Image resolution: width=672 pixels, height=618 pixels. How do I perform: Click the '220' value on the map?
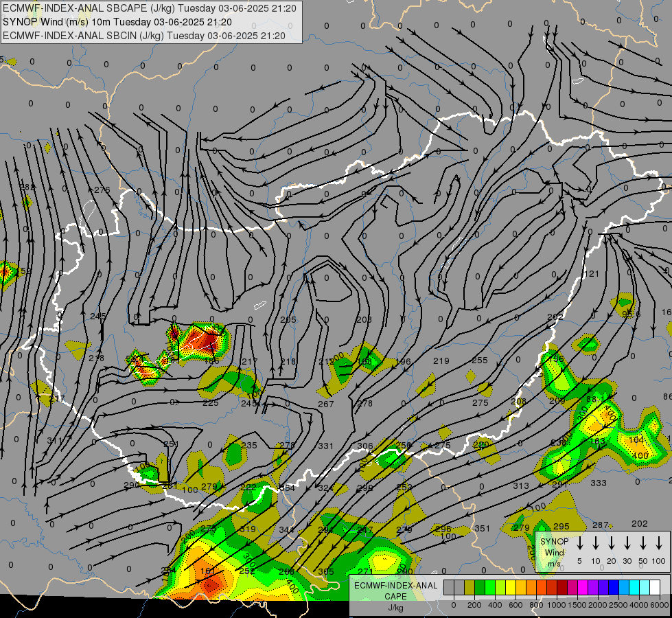point(481,444)
